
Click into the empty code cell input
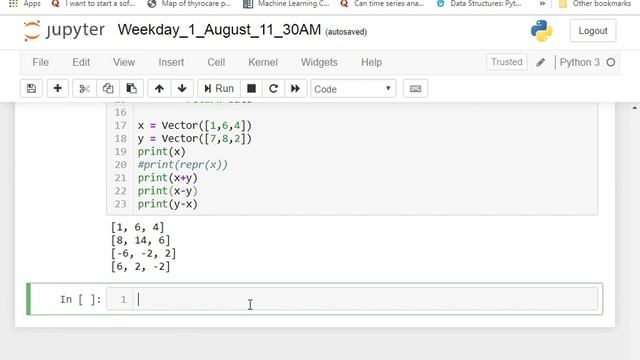(365, 299)
